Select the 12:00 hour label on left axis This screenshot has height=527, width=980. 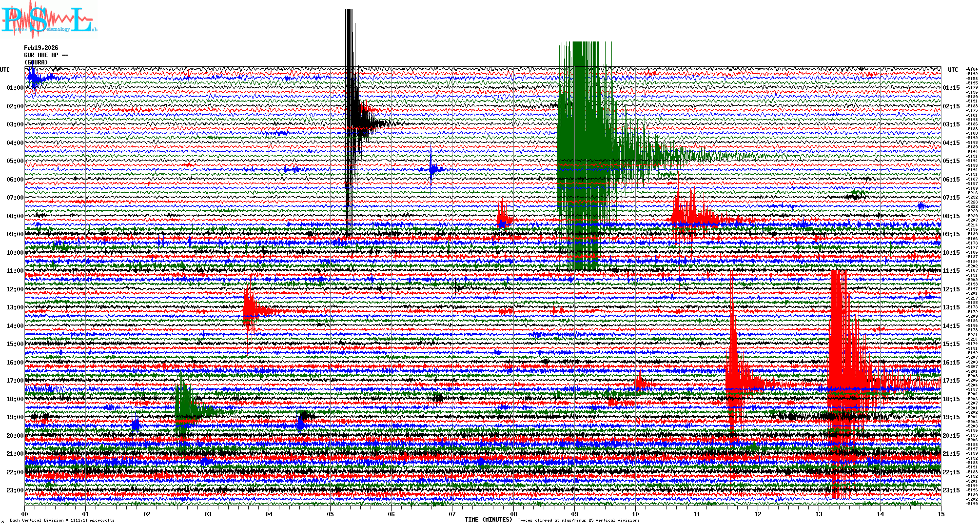pyautogui.click(x=15, y=289)
